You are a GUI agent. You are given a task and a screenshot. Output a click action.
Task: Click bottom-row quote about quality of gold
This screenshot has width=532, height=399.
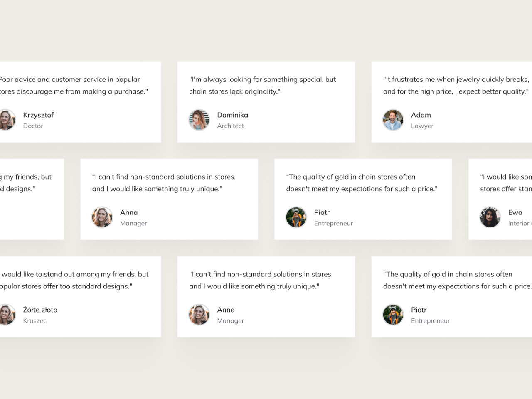point(457,280)
